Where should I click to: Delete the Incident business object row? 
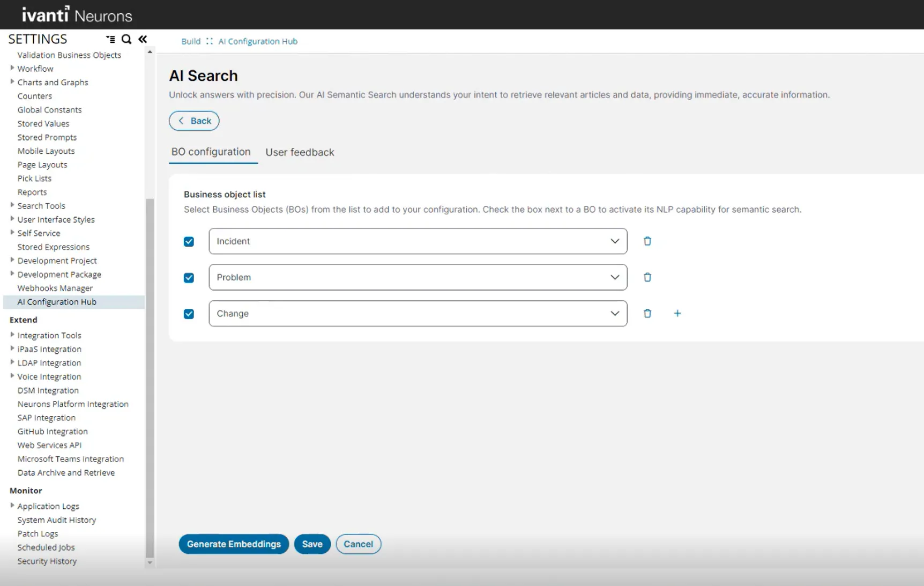[x=647, y=241]
